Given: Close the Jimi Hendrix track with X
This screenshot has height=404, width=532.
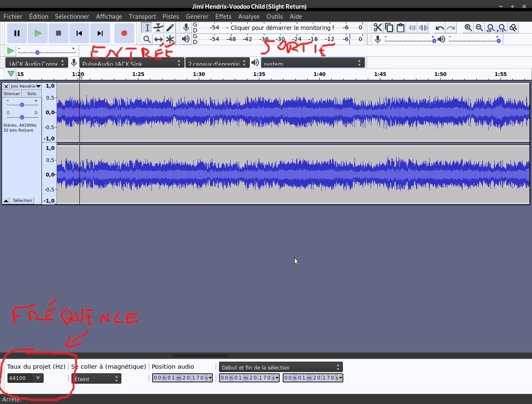Looking at the screenshot, I should [6, 86].
